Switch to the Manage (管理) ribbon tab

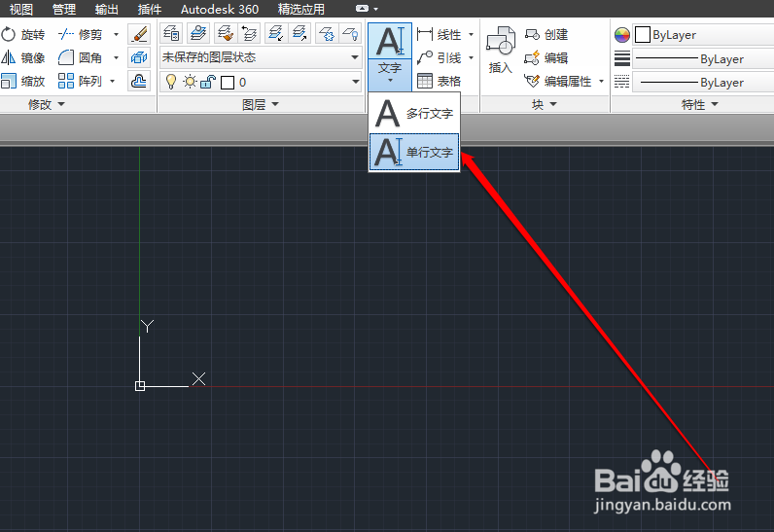click(64, 9)
